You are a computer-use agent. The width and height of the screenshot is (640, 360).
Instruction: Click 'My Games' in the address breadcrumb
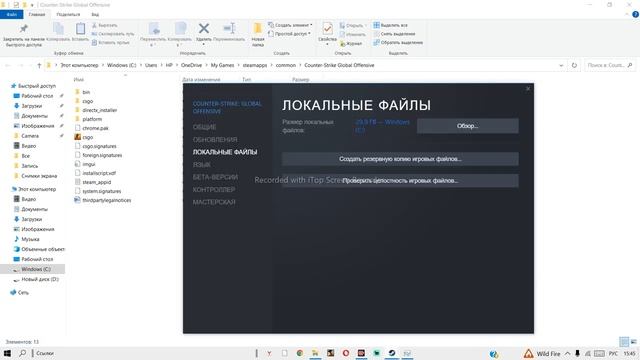pyautogui.click(x=222, y=65)
